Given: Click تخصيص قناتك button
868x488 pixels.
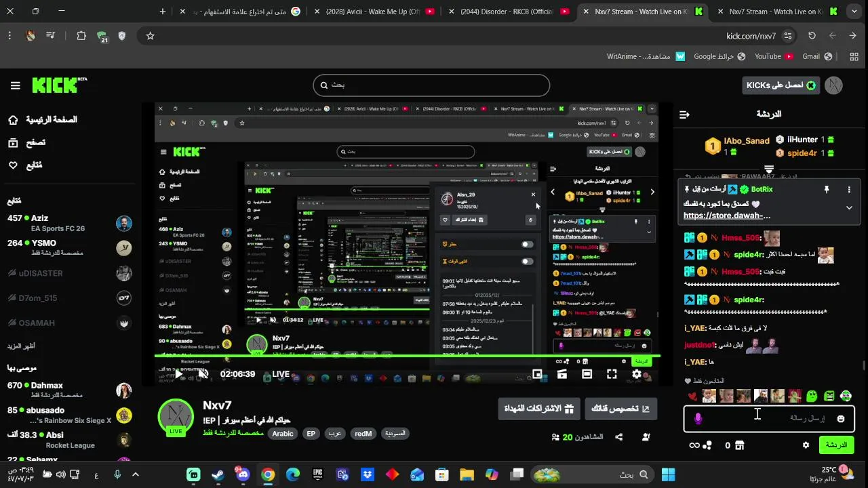Looking at the screenshot, I should pos(620,409).
